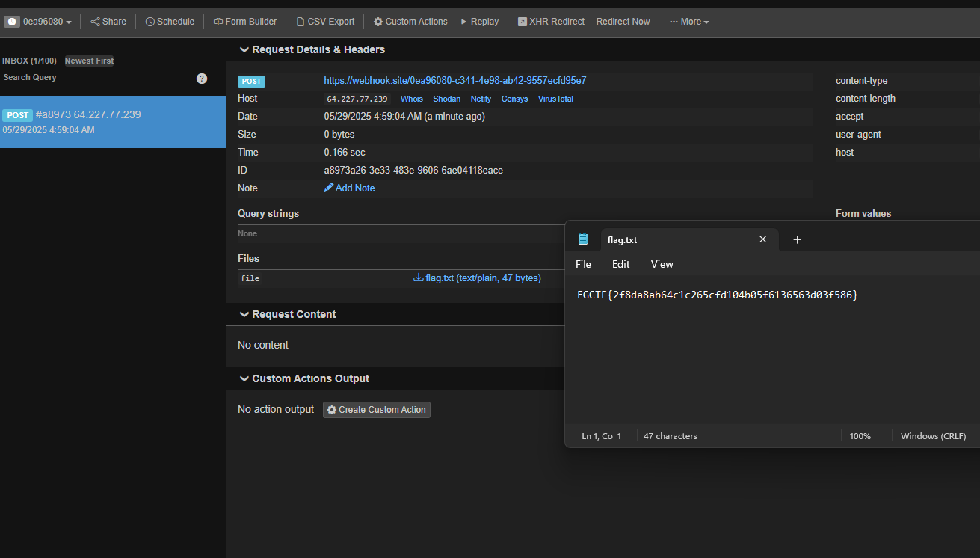Click the user-agent header row

coord(907,134)
